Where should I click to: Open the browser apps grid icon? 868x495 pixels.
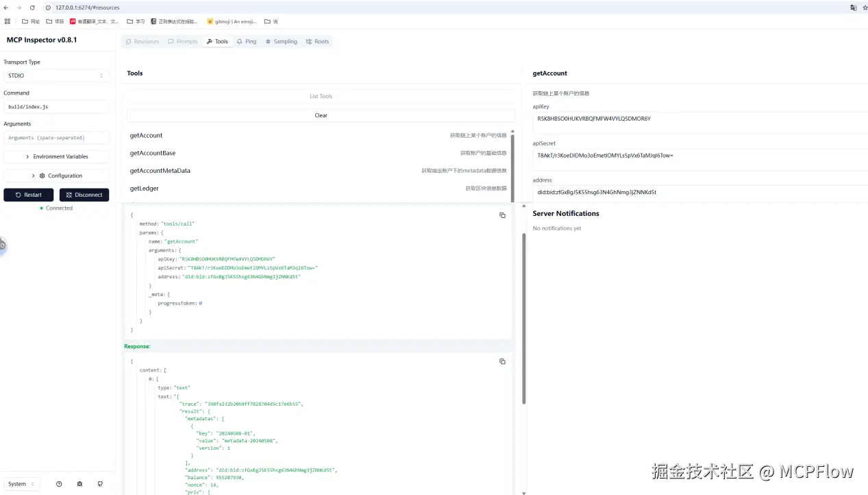click(8, 21)
